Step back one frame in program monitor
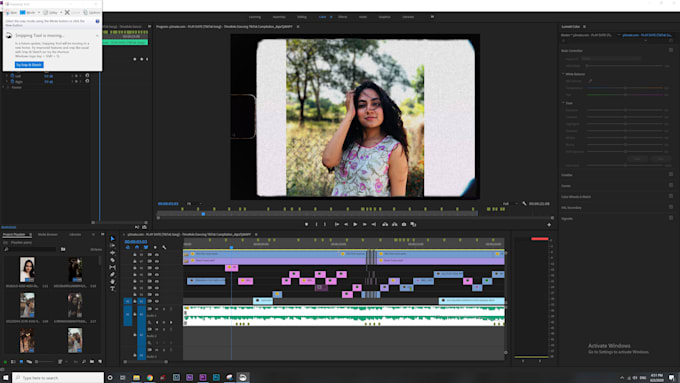 pos(346,224)
